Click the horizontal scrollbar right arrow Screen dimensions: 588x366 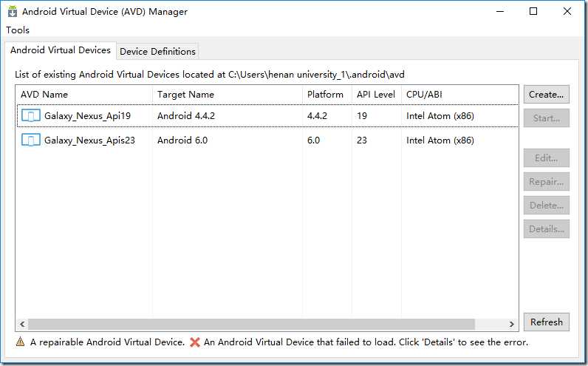click(x=512, y=324)
